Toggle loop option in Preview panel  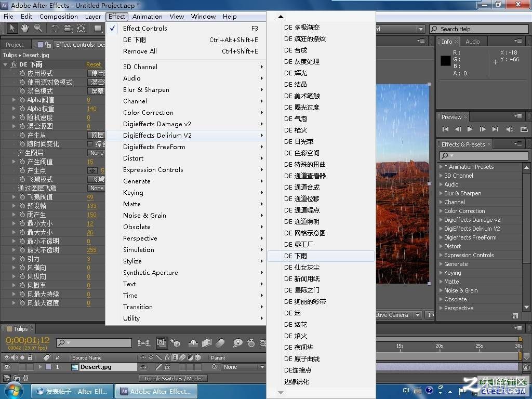coord(524,129)
